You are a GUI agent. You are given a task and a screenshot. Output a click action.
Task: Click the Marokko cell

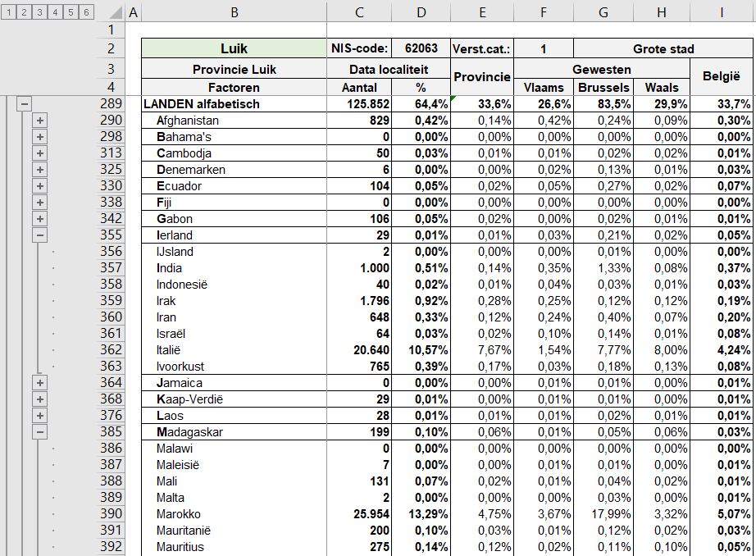click(234, 514)
